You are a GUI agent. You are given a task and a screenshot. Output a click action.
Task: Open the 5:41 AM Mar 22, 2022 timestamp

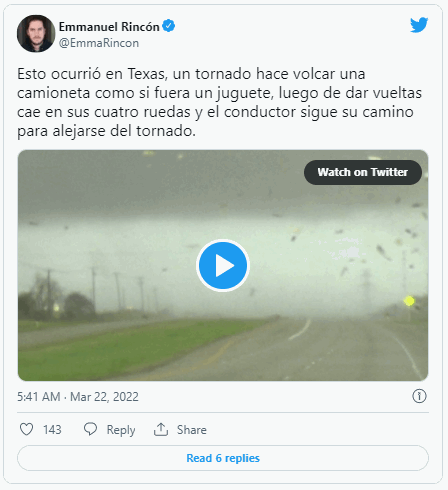coord(78,397)
